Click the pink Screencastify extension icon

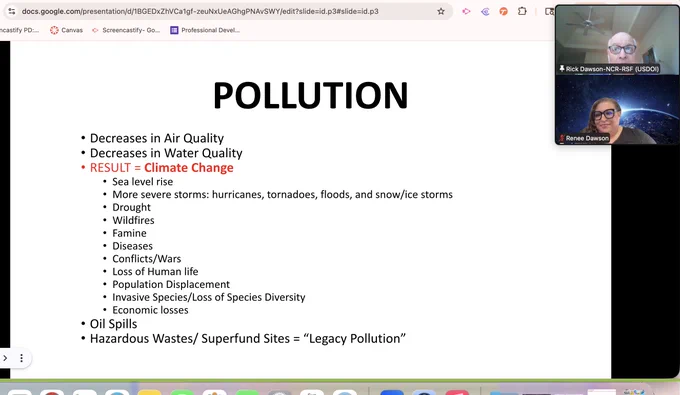pyautogui.click(x=466, y=11)
